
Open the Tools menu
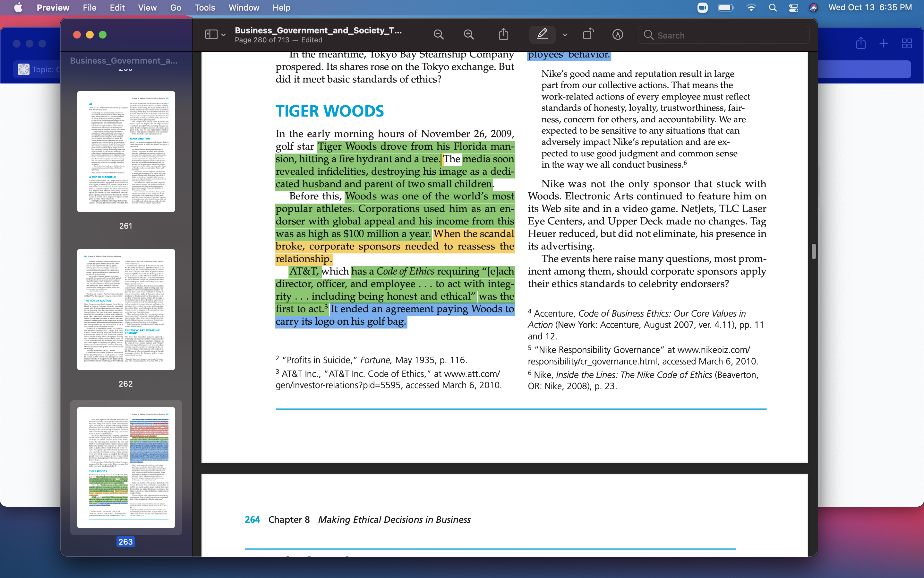click(x=205, y=8)
